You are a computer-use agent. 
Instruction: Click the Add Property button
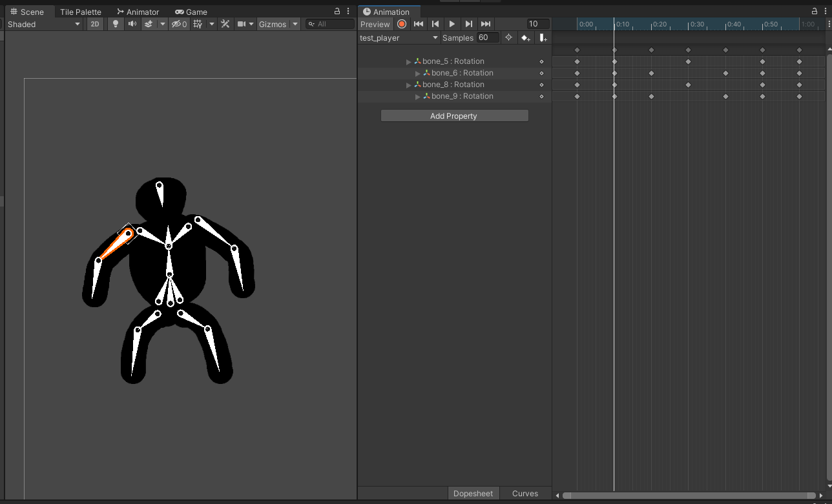tap(453, 116)
